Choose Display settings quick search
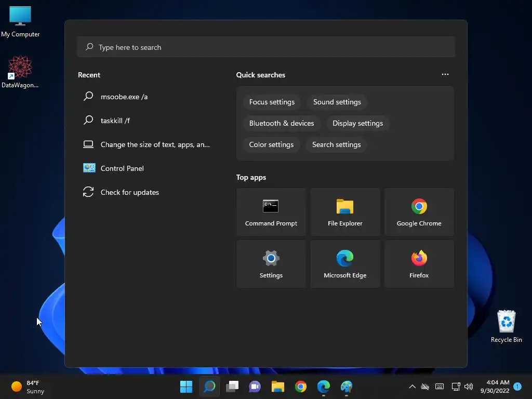The image size is (532, 399). [357, 124]
